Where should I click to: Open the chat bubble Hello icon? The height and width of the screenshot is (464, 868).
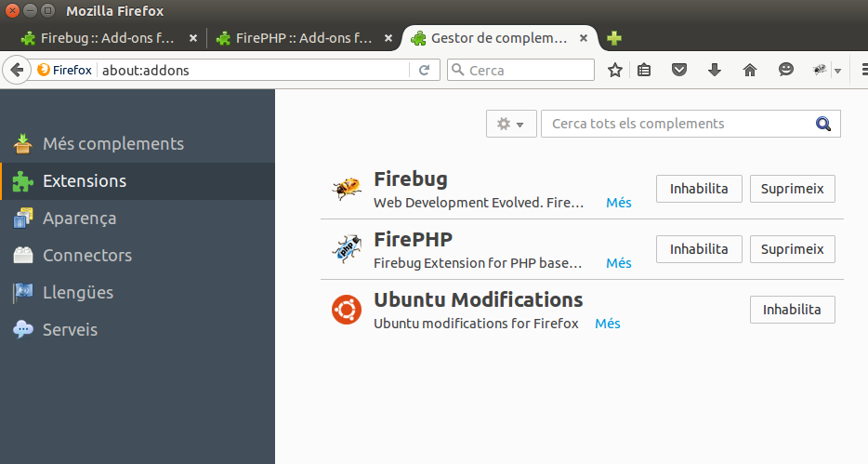(786, 70)
